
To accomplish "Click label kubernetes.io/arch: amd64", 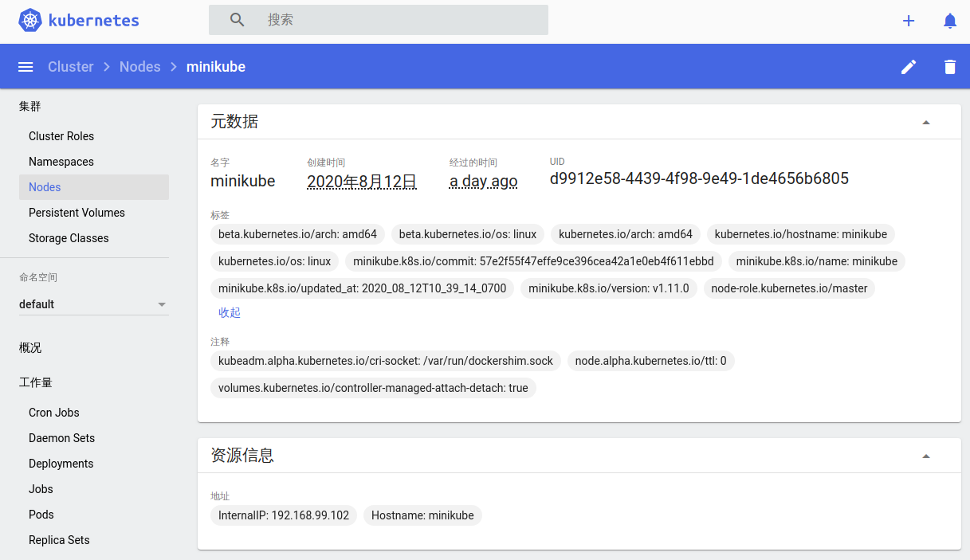I will (x=626, y=234).
